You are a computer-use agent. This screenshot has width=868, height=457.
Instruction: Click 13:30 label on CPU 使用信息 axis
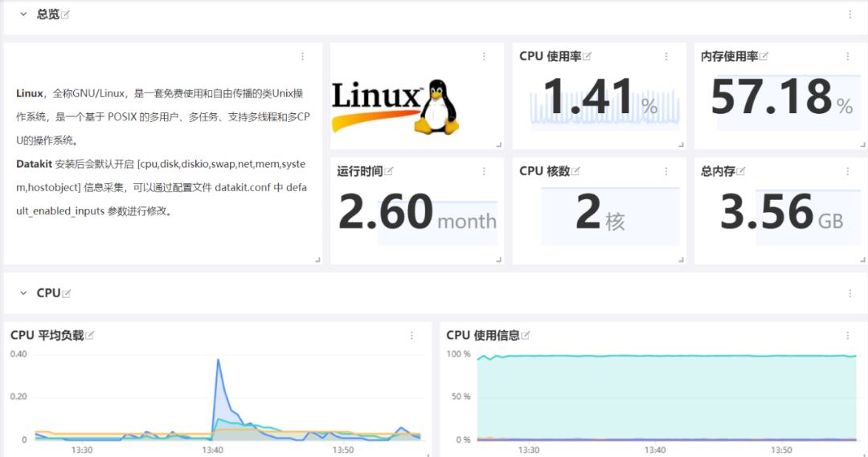529,451
